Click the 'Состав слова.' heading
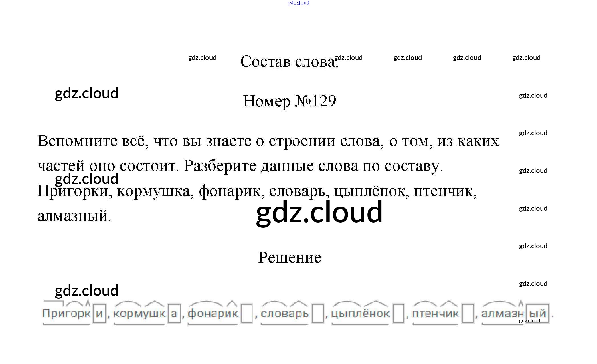The height and width of the screenshot is (364, 597). 289,62
